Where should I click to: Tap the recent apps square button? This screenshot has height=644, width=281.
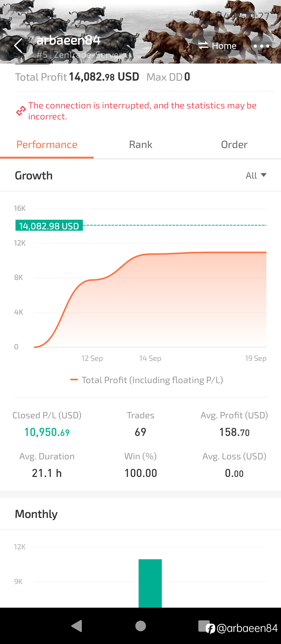point(204,626)
